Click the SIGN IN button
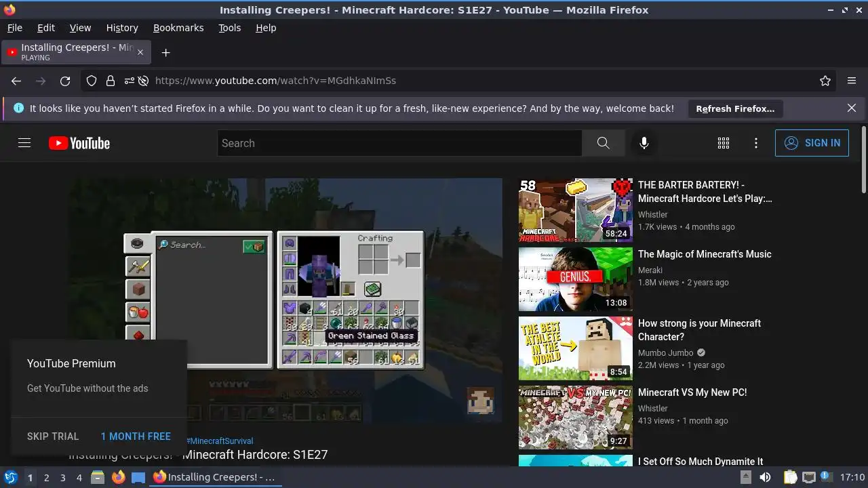The image size is (868, 488). point(812,143)
